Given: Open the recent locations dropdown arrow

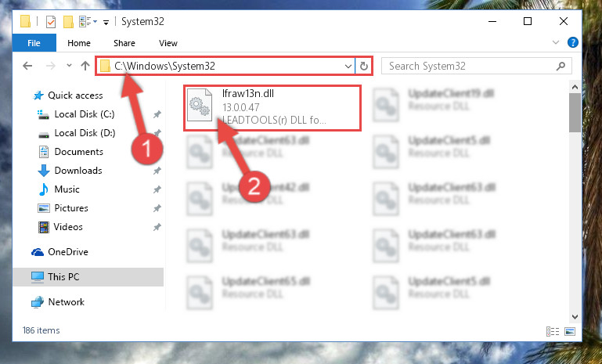Looking at the screenshot, I should click(x=69, y=66).
